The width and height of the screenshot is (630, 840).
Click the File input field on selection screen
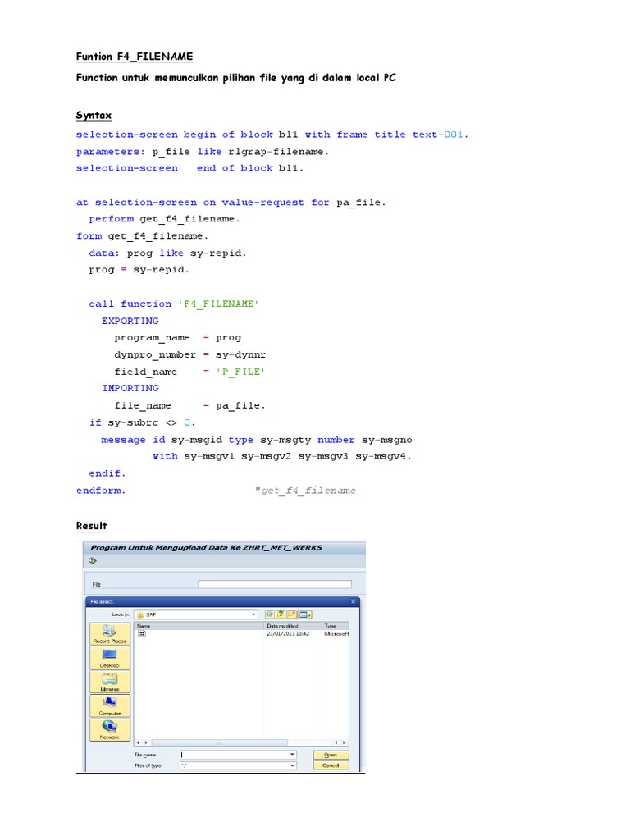pyautogui.click(x=275, y=584)
